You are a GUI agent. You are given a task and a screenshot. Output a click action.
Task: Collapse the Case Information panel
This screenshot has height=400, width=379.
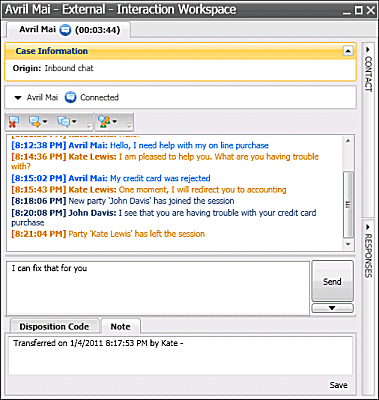coord(348,51)
